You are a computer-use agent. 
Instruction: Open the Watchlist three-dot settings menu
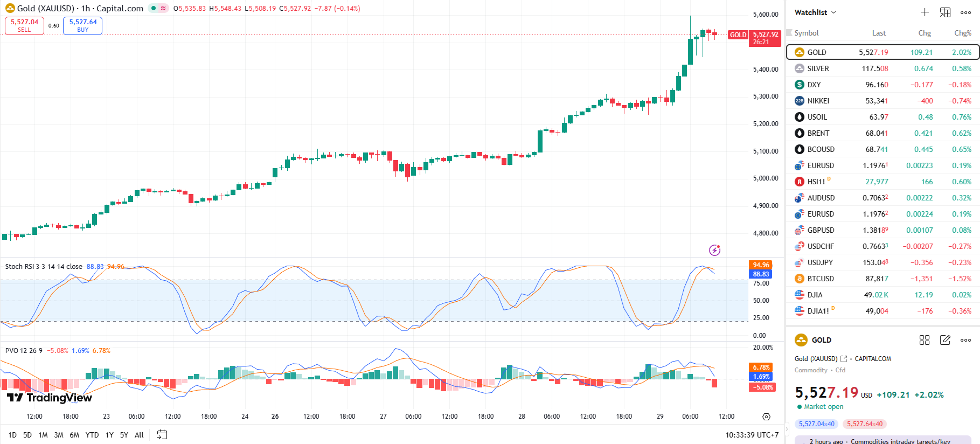[965, 12]
